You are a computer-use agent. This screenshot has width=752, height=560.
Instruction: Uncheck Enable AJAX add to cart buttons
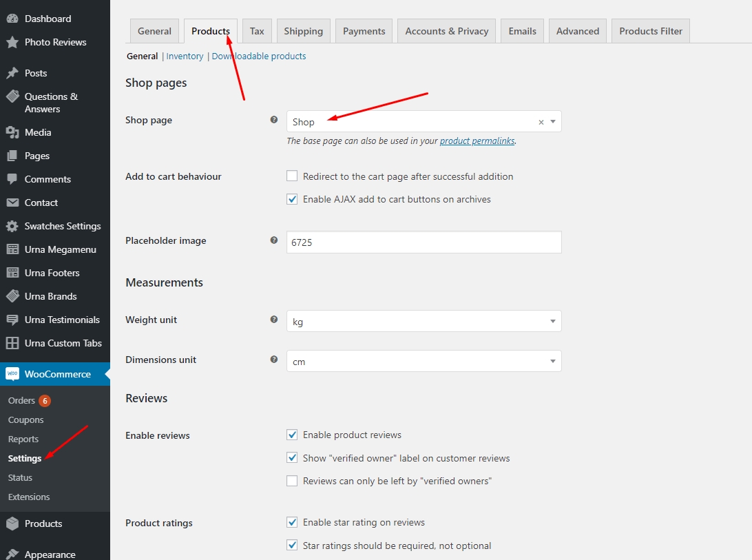[x=292, y=199]
